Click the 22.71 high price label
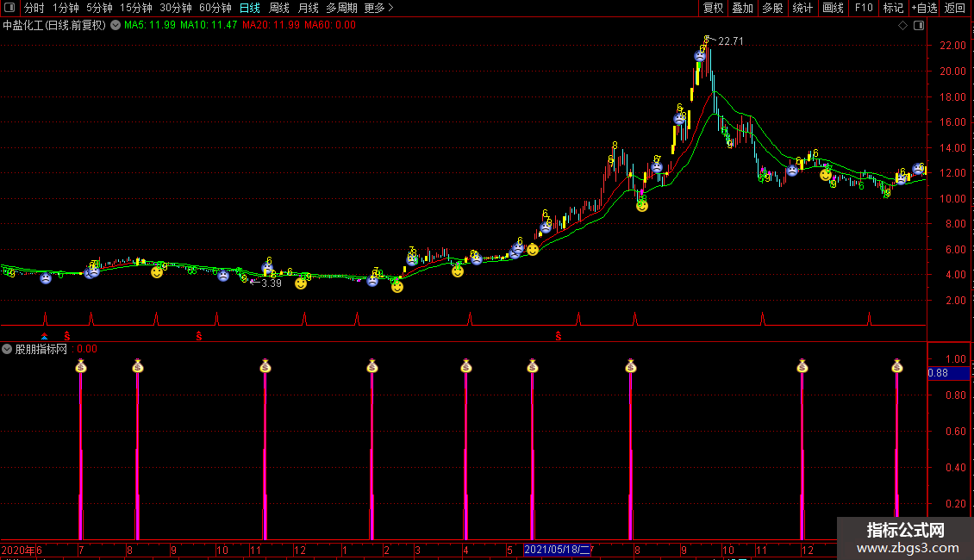974x560 pixels. click(731, 41)
